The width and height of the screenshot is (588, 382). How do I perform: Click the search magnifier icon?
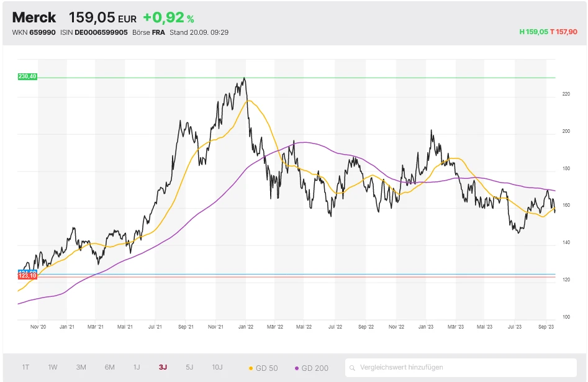point(353,368)
